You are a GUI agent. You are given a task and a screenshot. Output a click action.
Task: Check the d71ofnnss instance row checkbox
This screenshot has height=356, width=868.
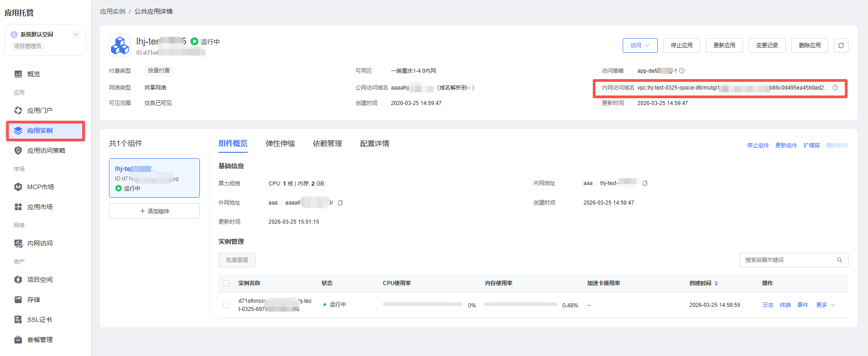[x=226, y=305]
